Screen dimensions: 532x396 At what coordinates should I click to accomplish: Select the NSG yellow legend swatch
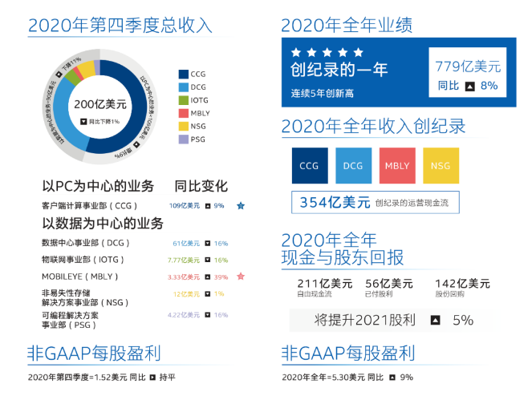pos(184,126)
